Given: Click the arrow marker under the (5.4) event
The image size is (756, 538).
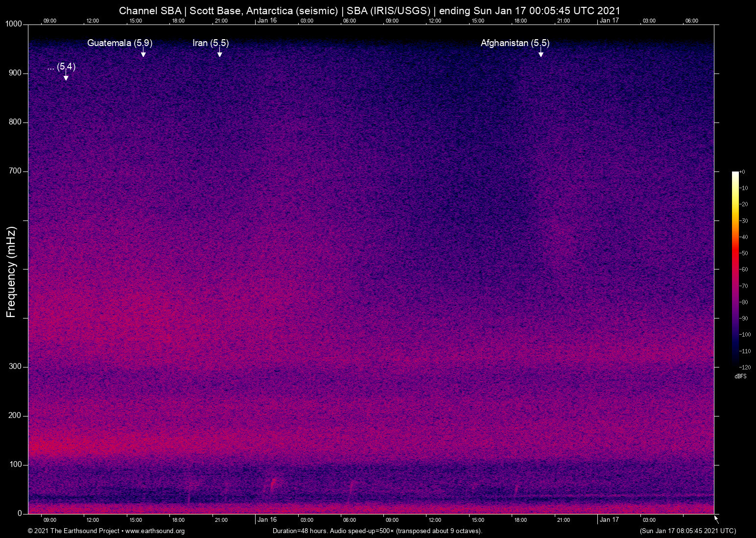Looking at the screenshot, I should click(x=66, y=77).
